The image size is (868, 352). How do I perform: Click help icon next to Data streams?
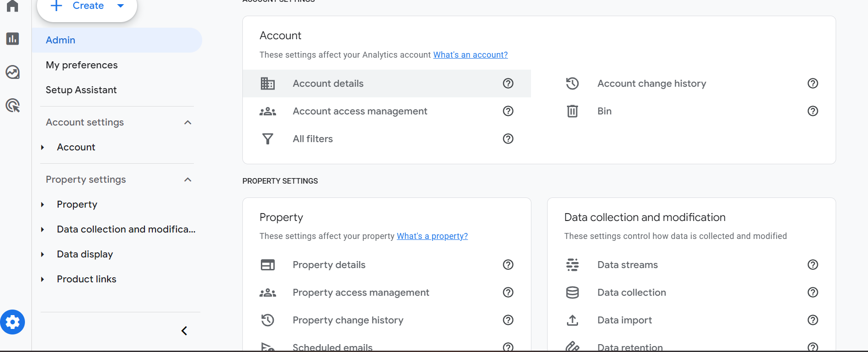[x=813, y=265]
